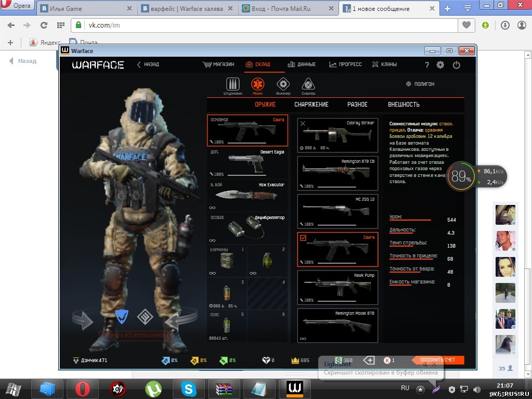The image size is (532, 399).
Task: Select the Инженер class icon
Action: 283,84
